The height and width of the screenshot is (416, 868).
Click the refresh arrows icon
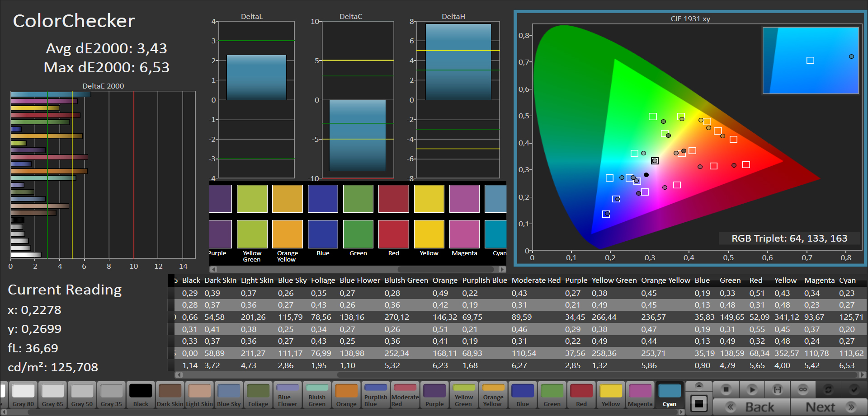[x=828, y=389]
